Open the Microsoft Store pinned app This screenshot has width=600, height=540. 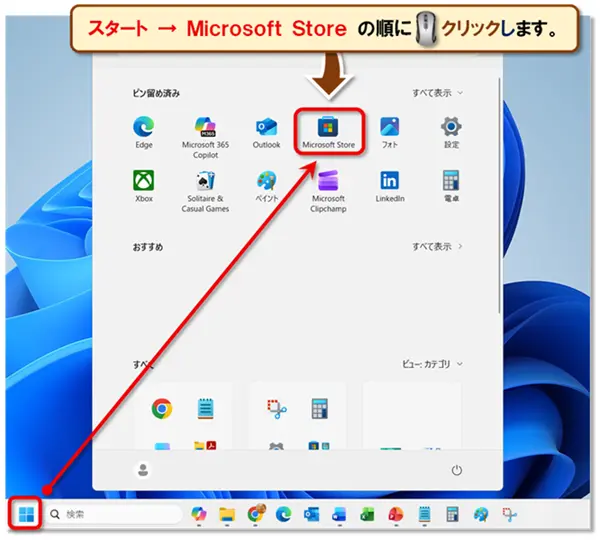tap(328, 132)
